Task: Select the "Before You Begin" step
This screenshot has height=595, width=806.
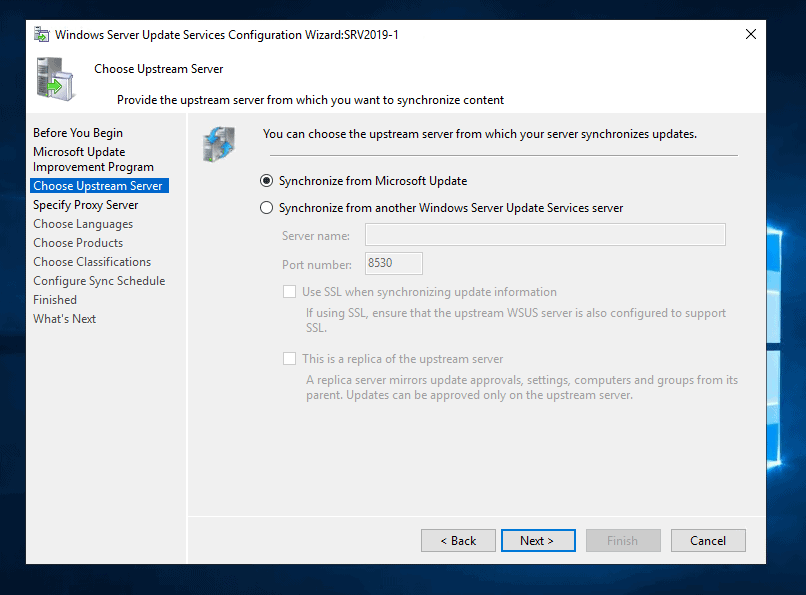Action: (x=78, y=132)
